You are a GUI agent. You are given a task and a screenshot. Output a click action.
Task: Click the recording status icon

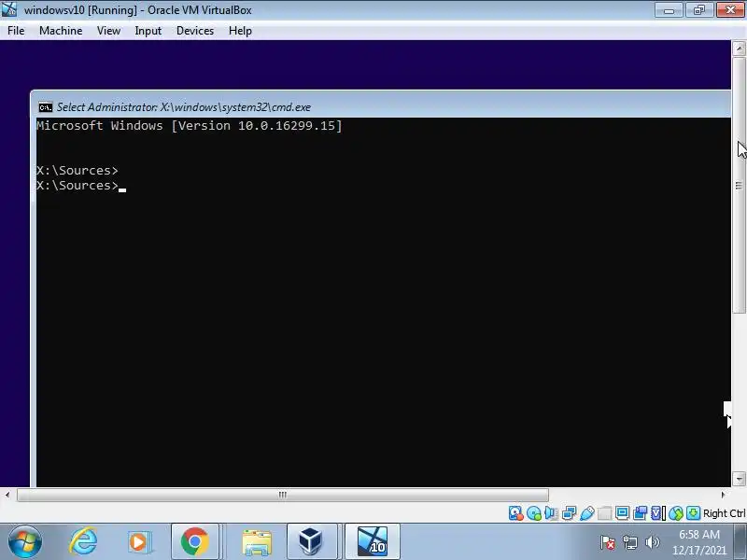click(640, 512)
